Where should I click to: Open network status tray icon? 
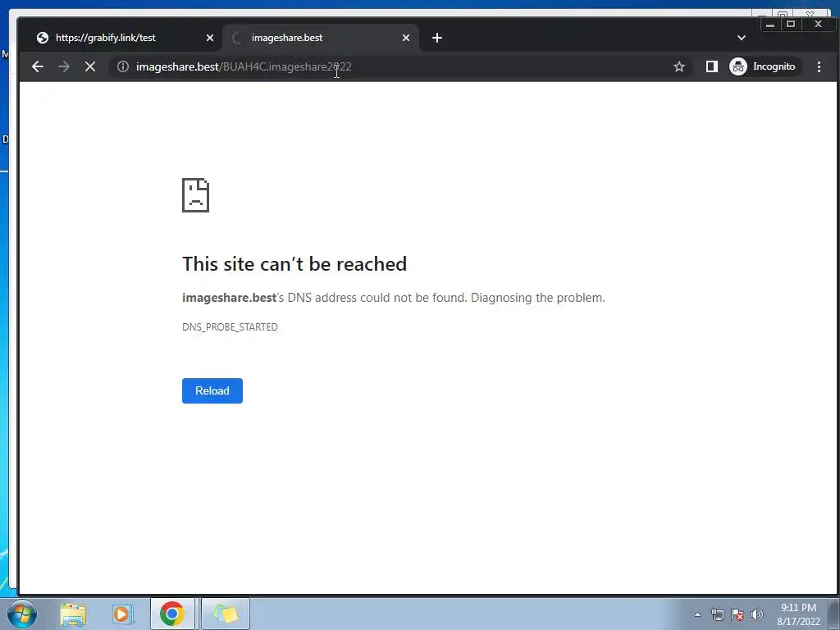pyautogui.click(x=717, y=614)
